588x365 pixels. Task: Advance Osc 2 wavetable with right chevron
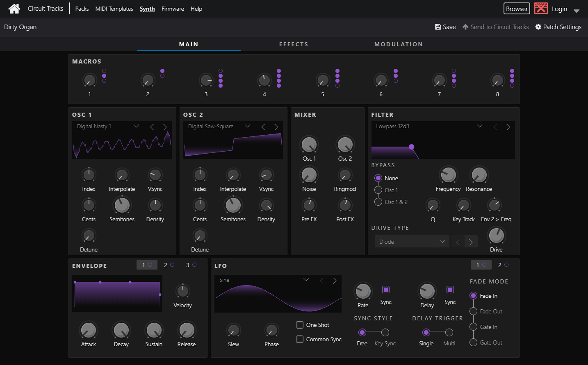tap(276, 127)
